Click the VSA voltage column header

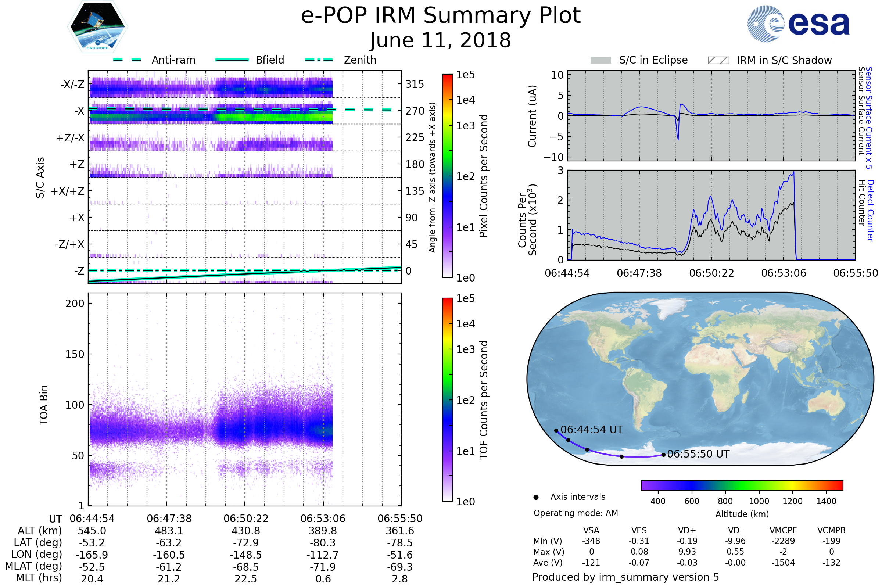tap(591, 530)
